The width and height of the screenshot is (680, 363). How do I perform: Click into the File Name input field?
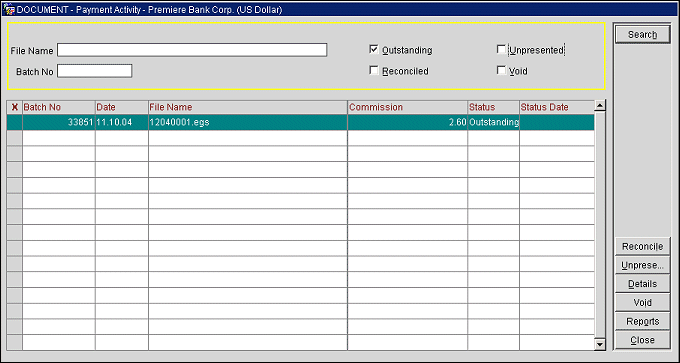pyautogui.click(x=192, y=50)
